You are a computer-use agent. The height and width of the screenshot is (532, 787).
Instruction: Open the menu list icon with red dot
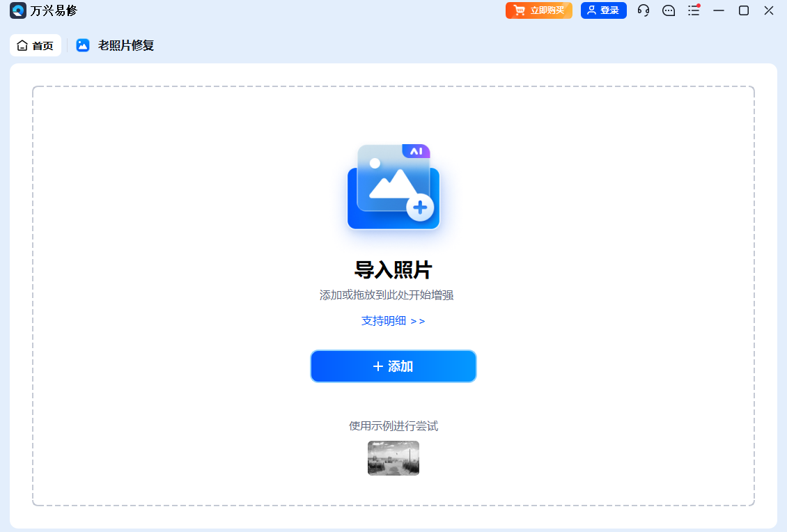coord(694,10)
